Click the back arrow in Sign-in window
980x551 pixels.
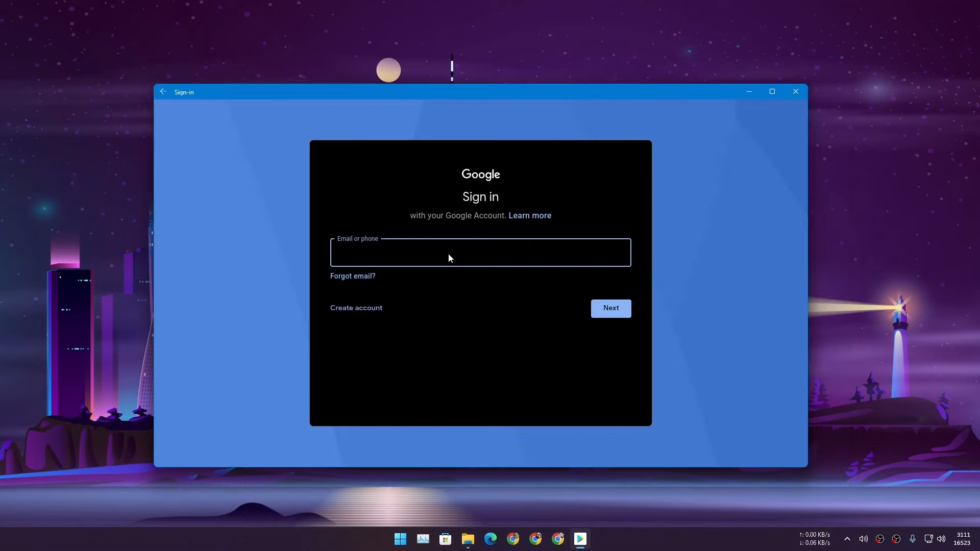(163, 92)
